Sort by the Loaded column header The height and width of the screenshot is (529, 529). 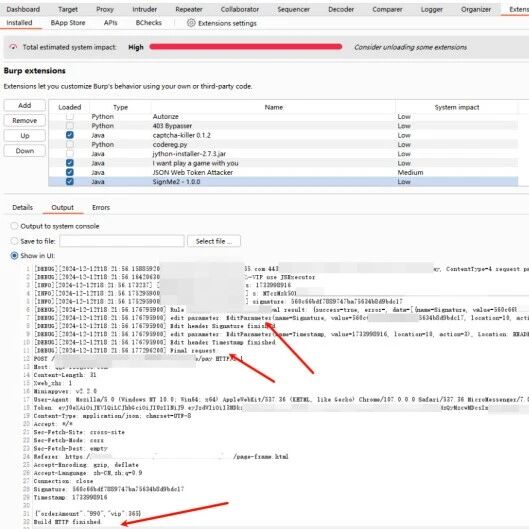tap(69, 107)
